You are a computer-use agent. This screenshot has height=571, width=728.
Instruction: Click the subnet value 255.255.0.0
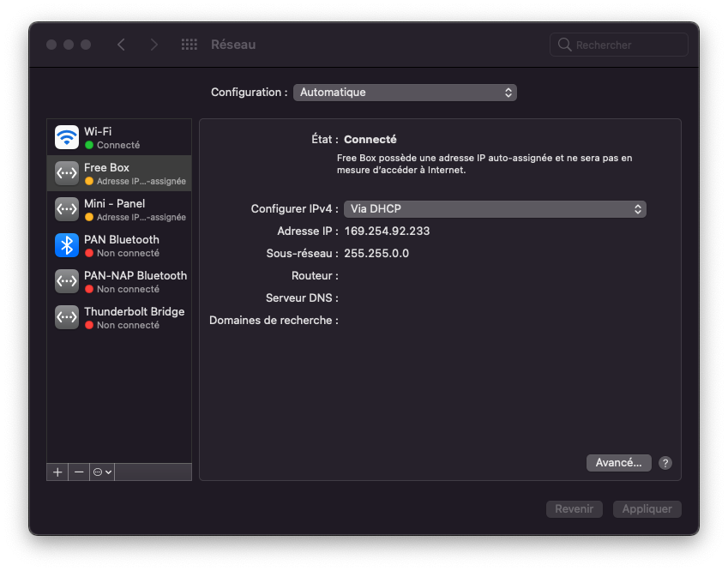coord(376,254)
